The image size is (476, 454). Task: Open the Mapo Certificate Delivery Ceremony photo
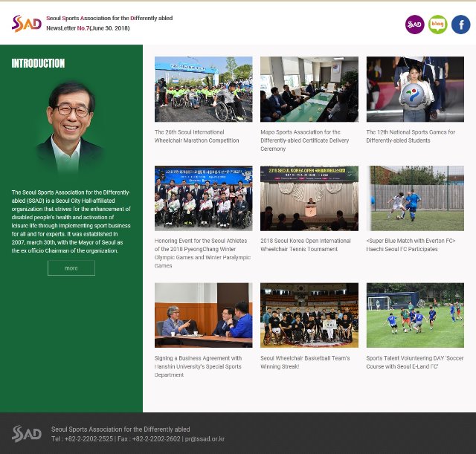click(x=309, y=89)
